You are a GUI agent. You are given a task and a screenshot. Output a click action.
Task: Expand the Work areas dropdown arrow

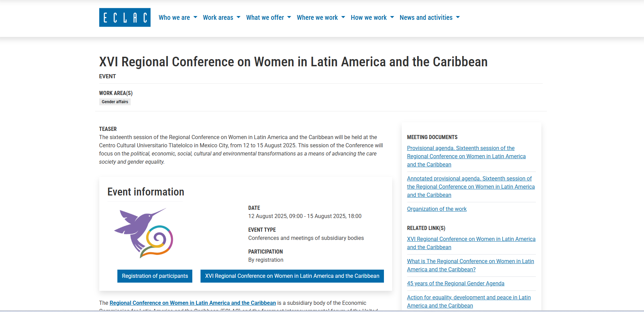pyautogui.click(x=239, y=17)
